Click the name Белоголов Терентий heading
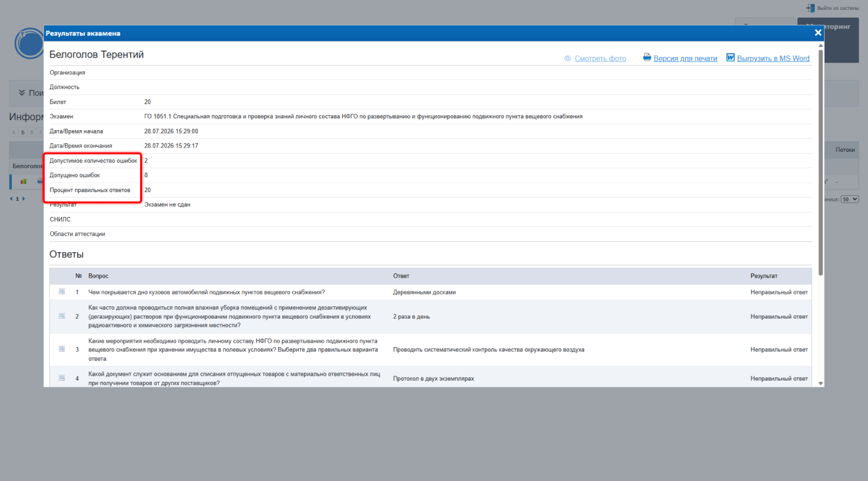Image resolution: width=868 pixels, height=481 pixels. pos(97,55)
